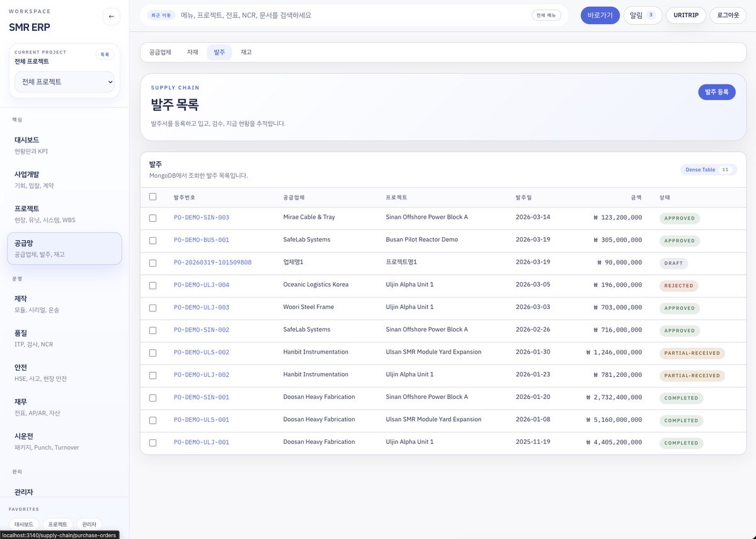Open 제작 sidebar menu item
The width and height of the screenshot is (756, 539).
pyautogui.click(x=64, y=304)
